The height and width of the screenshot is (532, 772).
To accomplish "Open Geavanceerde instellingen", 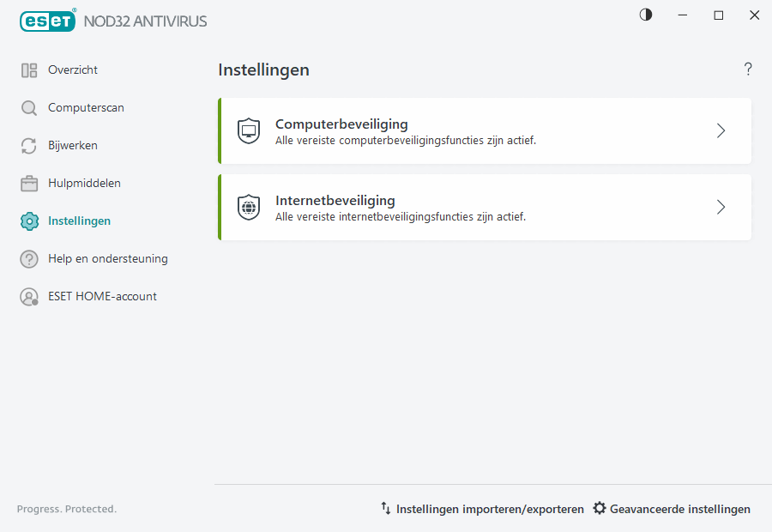I will point(680,508).
